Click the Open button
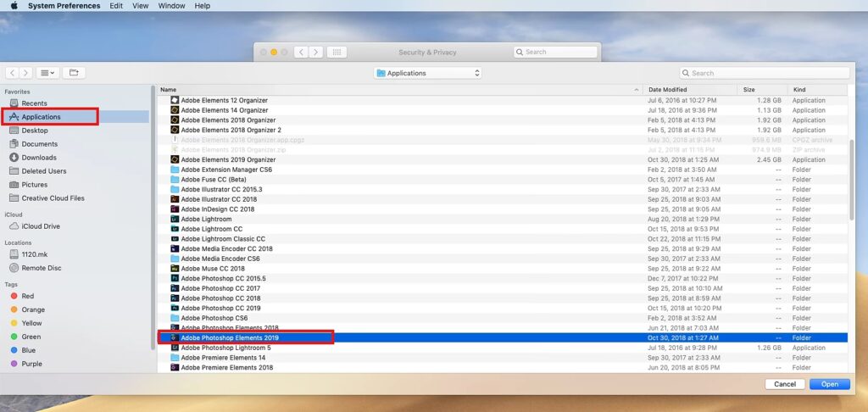The image size is (868, 412). [829, 384]
